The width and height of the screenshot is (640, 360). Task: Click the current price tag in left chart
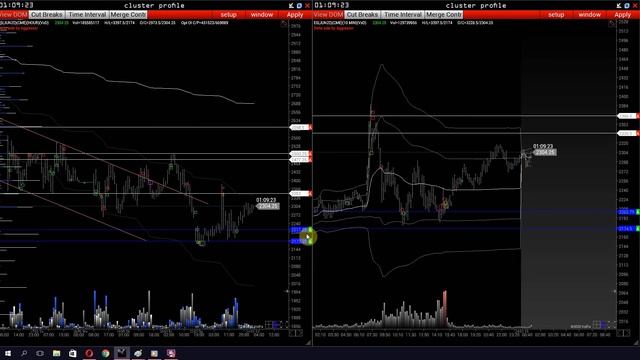(x=268, y=207)
